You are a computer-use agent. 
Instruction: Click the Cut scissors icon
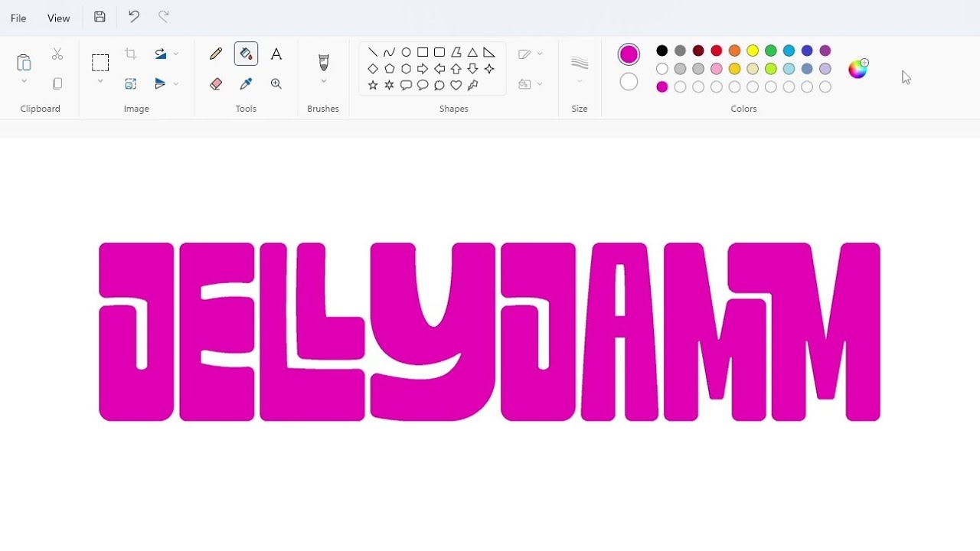(x=57, y=54)
